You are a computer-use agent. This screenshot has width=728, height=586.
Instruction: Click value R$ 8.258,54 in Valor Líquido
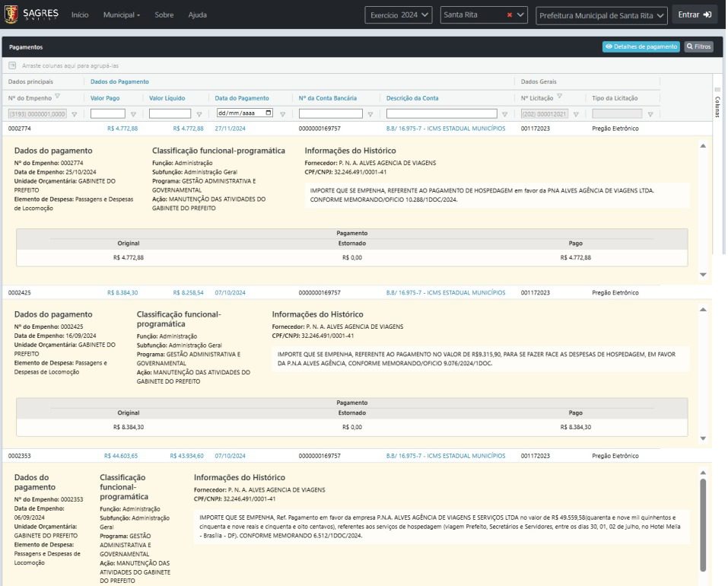pyautogui.click(x=188, y=293)
